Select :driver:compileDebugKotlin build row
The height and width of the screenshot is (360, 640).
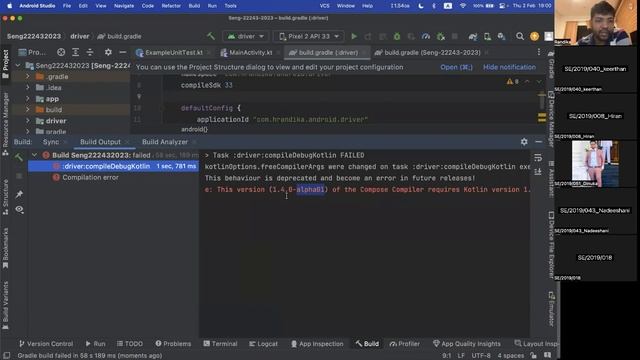coord(113,166)
